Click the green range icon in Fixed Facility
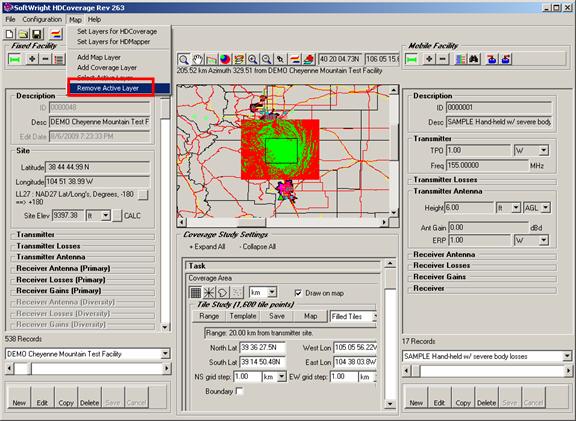576x421 pixels. 15,59
